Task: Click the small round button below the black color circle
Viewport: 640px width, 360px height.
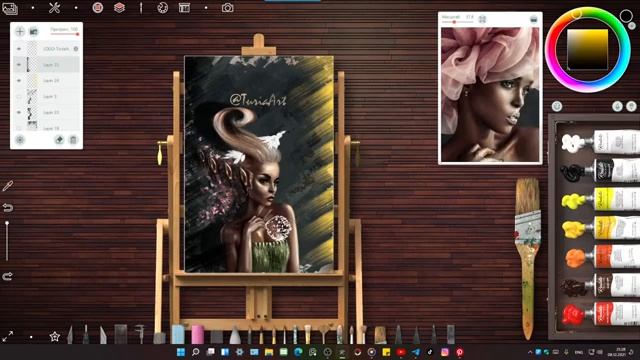Action: coord(631,26)
